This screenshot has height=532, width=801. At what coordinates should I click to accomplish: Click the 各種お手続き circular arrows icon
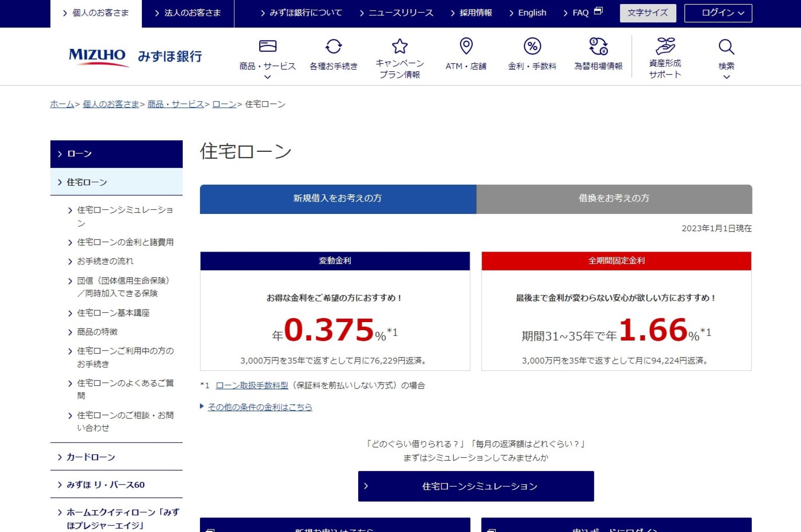333,46
